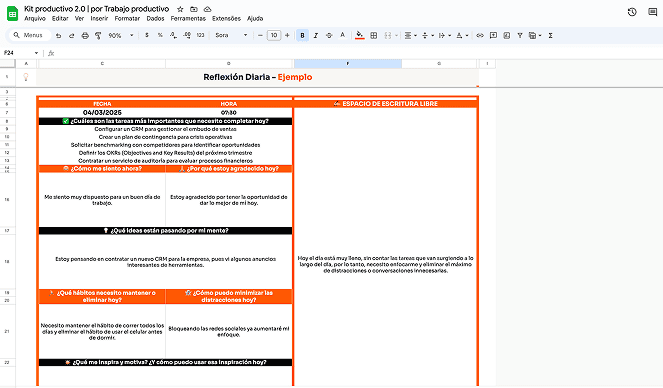Open the Ajuda menu
The height and width of the screenshot is (388, 663).
[x=255, y=19]
